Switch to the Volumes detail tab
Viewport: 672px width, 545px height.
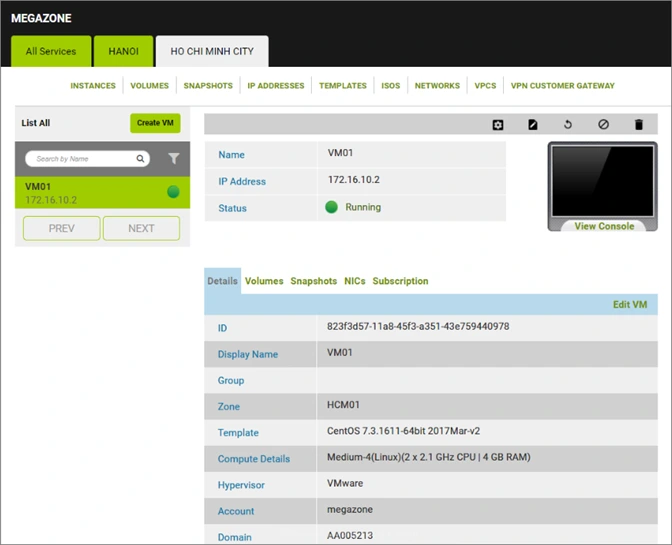tap(264, 281)
